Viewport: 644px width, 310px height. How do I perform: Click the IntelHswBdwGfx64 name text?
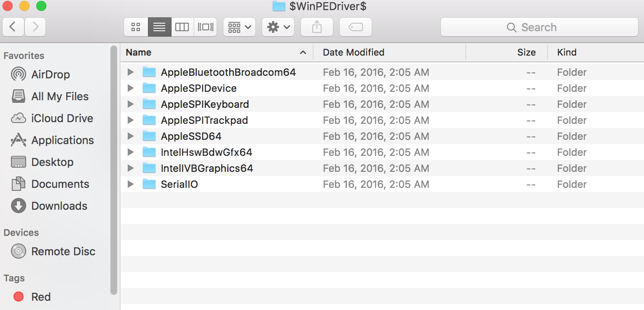[x=207, y=152]
